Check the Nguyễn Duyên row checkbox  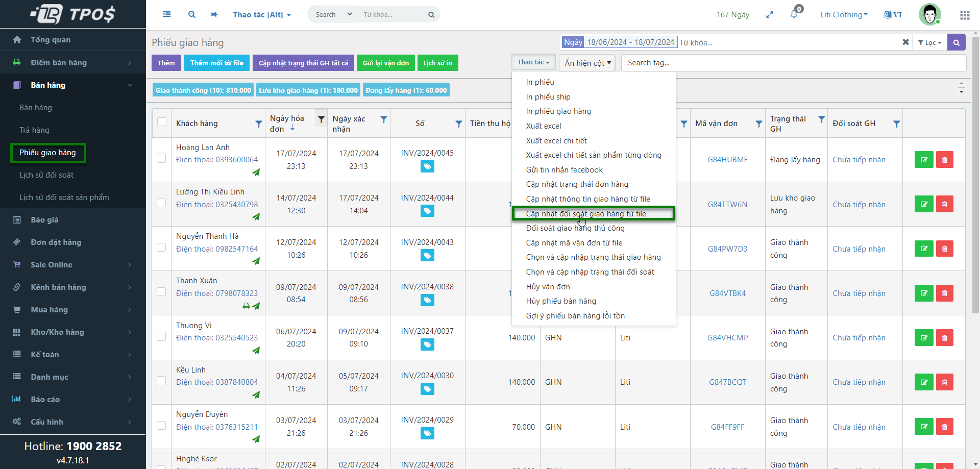coord(161,425)
